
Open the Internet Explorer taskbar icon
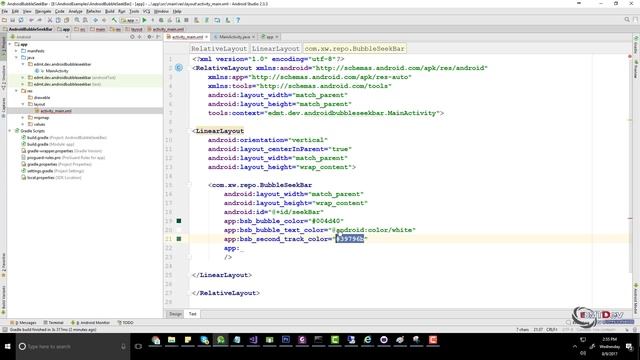click(367, 340)
